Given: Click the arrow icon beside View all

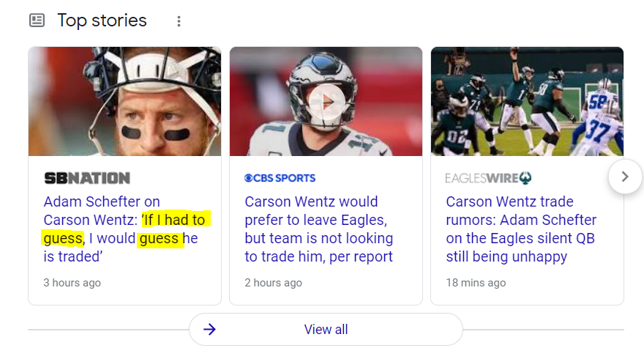Looking at the screenshot, I should click(x=210, y=330).
